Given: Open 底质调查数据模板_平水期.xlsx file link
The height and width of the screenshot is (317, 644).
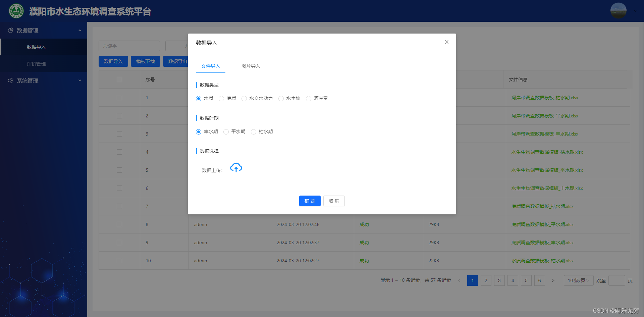Looking at the screenshot, I should tap(542, 224).
